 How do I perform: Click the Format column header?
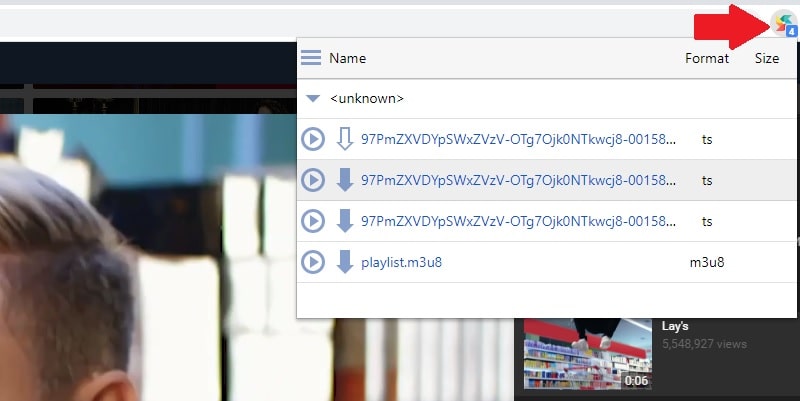706,58
